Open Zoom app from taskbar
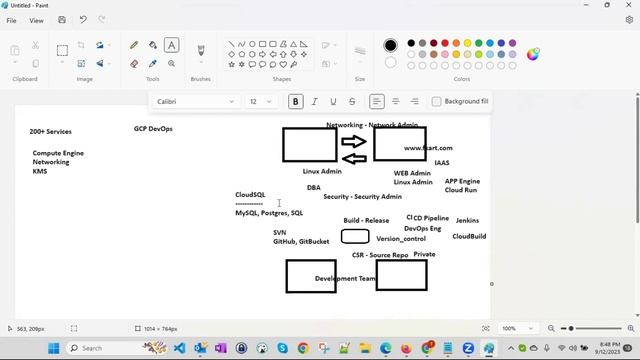The image size is (640, 360). click(x=468, y=348)
